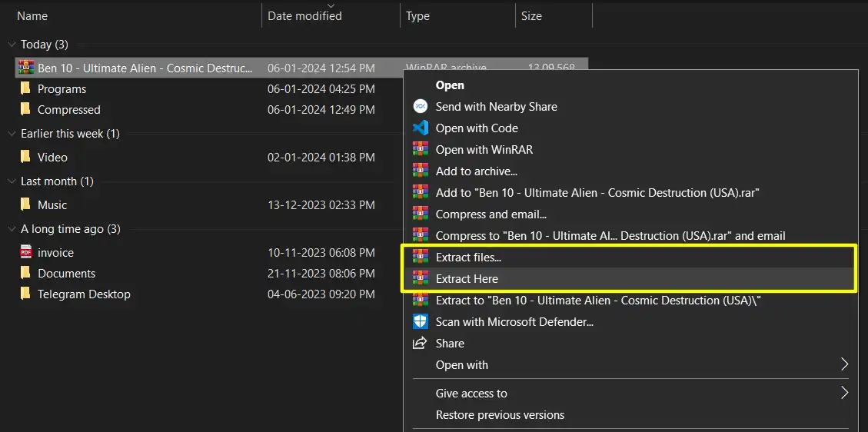The height and width of the screenshot is (432, 868).
Task: Select the Documents folder name
Action: point(66,274)
